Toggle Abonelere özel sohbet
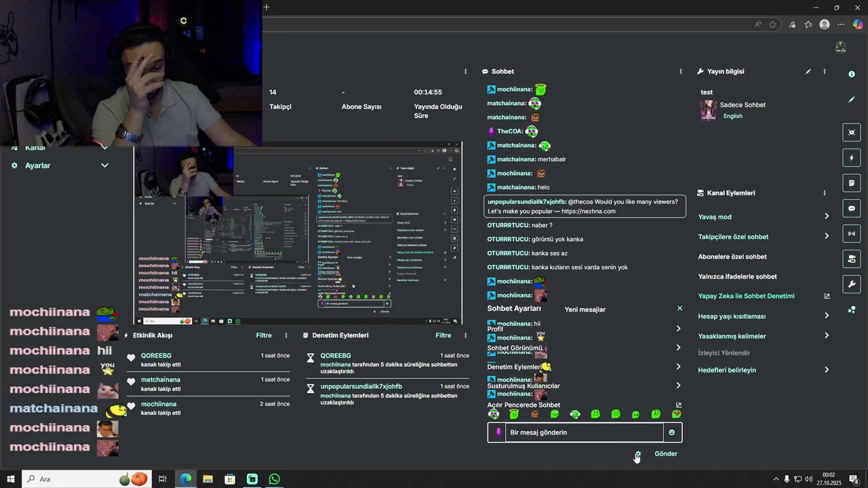868x488 pixels. 732,257
